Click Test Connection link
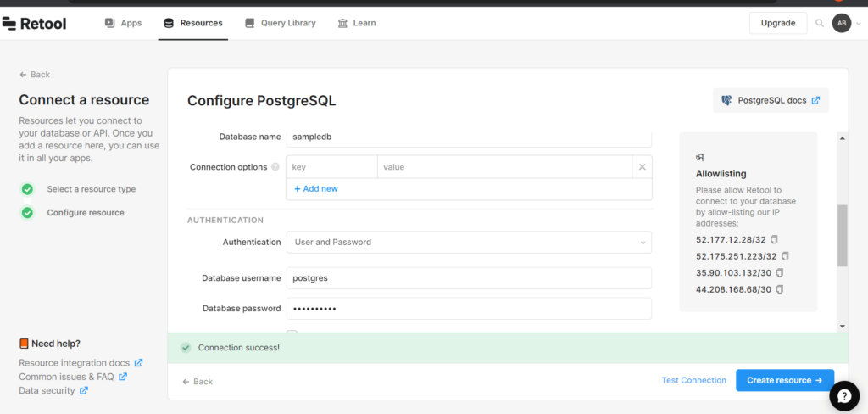 click(694, 380)
